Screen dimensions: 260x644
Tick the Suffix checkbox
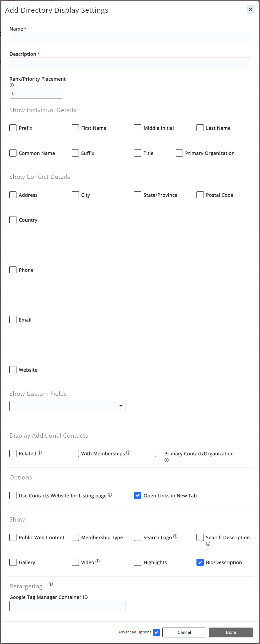(75, 153)
